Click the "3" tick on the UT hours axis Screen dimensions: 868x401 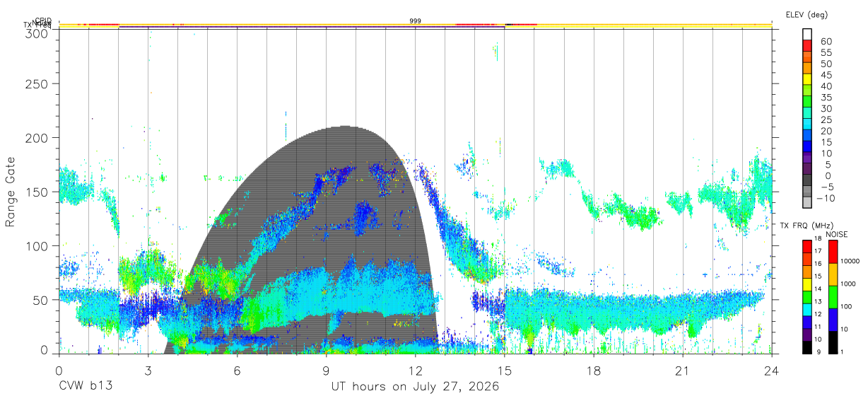(x=148, y=371)
